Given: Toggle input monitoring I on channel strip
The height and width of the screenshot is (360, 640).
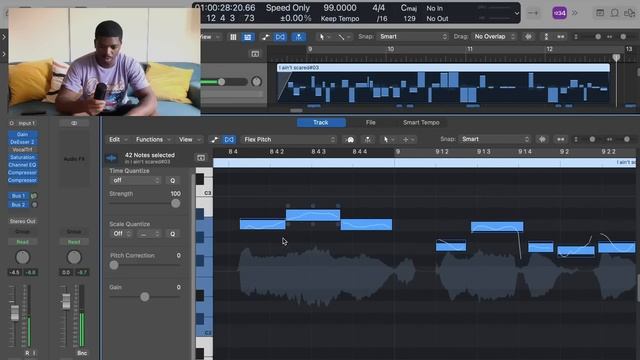Looking at the screenshot, I should 34,353.
